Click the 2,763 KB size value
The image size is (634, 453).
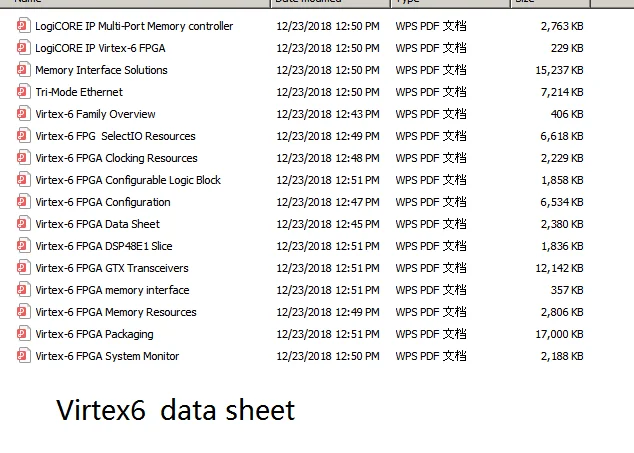pyautogui.click(x=562, y=26)
